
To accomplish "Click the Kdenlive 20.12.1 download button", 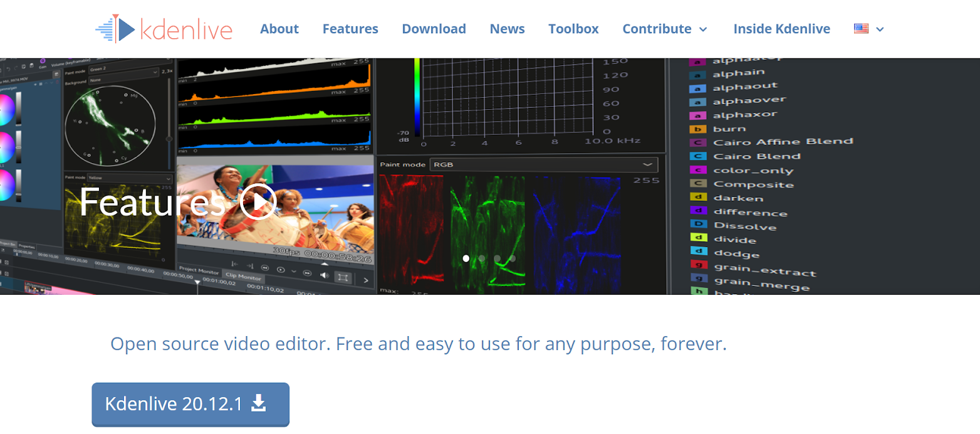I will (190, 405).
